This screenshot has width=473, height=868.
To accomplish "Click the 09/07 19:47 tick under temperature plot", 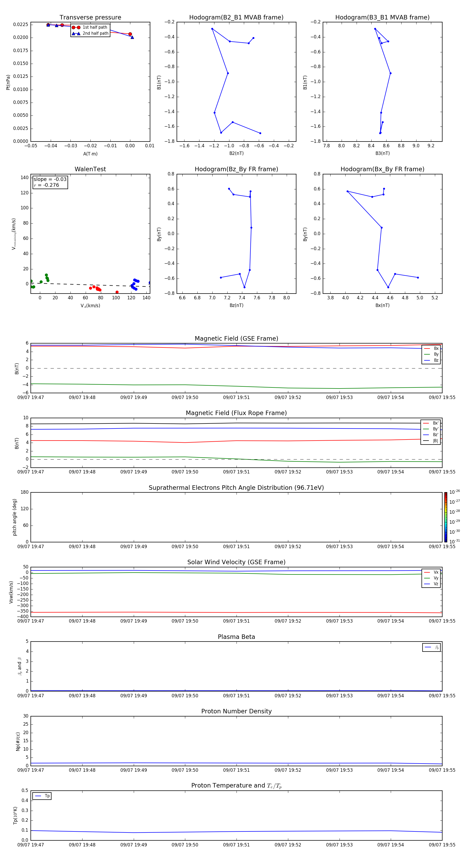I will click(x=31, y=845).
